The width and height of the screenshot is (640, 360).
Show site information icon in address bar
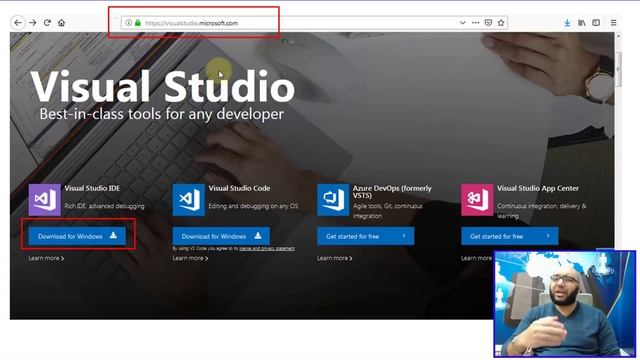129,23
